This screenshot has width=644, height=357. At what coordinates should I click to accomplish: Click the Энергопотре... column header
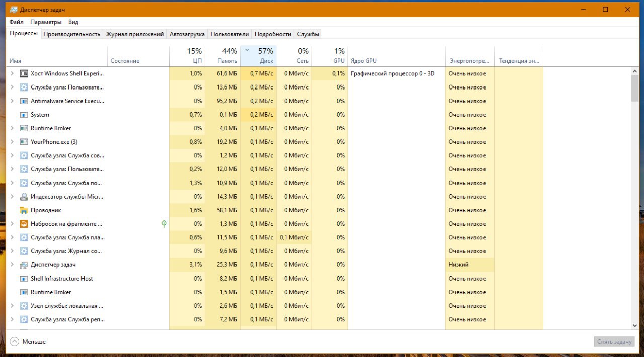tap(470, 56)
